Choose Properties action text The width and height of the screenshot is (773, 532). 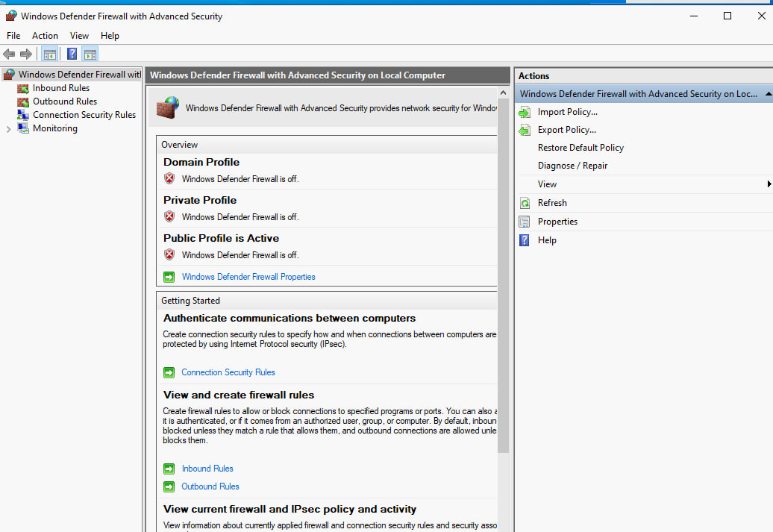point(557,222)
